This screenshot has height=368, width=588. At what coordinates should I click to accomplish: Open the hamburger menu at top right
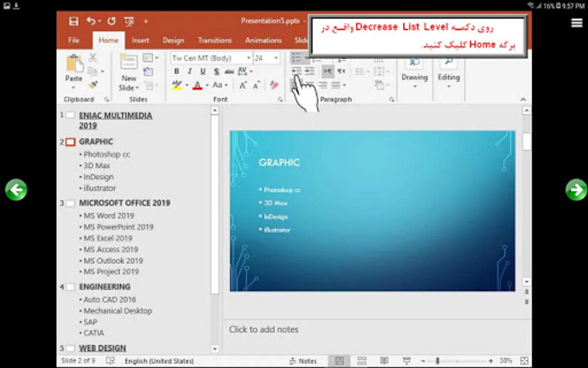[x=577, y=23]
